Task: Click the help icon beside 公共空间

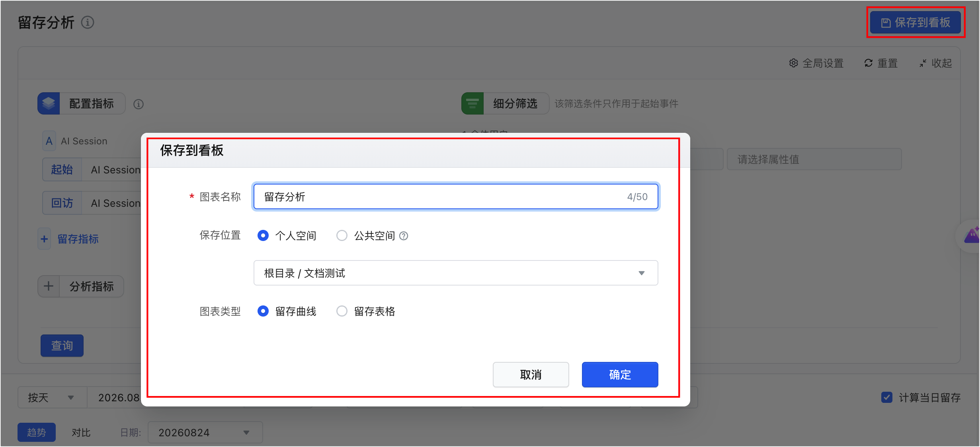Action: pyautogui.click(x=404, y=236)
